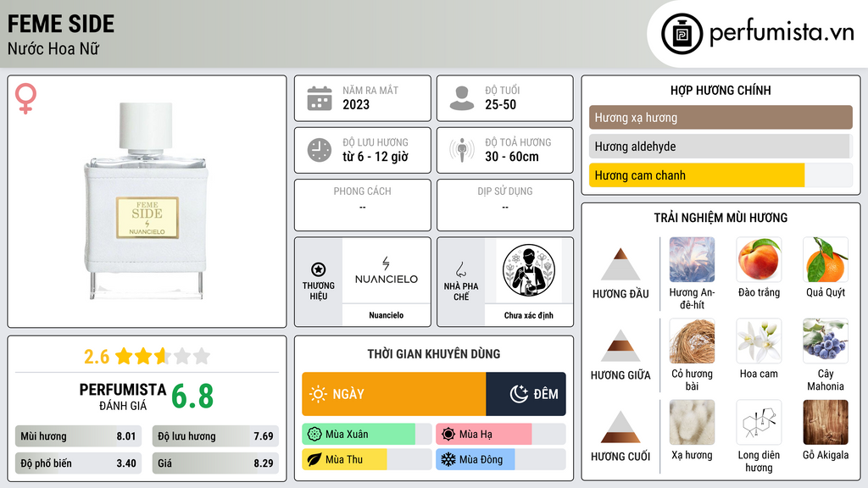Click the nose icon above Nhà pha chế
The image size is (868, 488).
460,269
